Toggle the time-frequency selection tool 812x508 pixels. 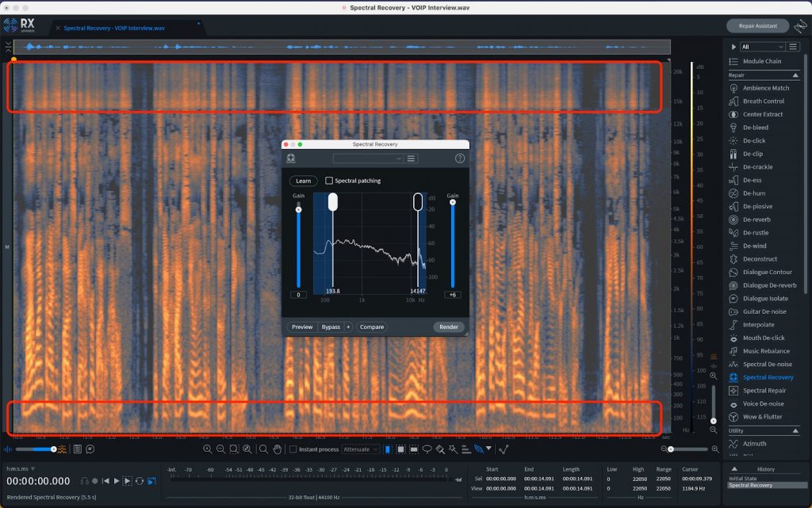(x=400, y=449)
